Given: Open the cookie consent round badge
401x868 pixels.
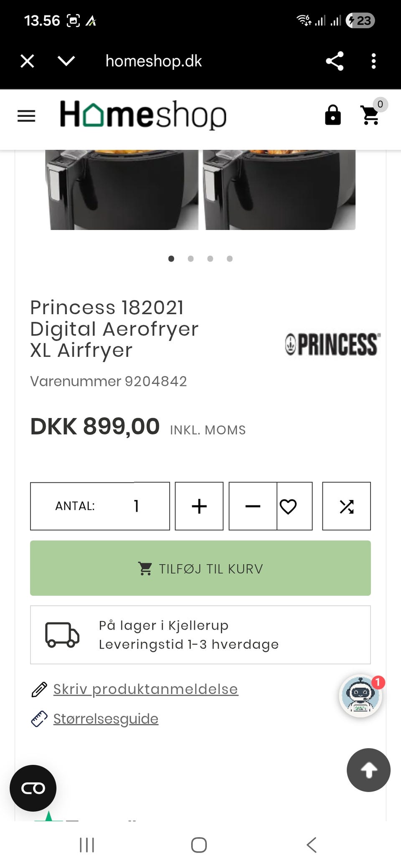Looking at the screenshot, I should (x=33, y=788).
